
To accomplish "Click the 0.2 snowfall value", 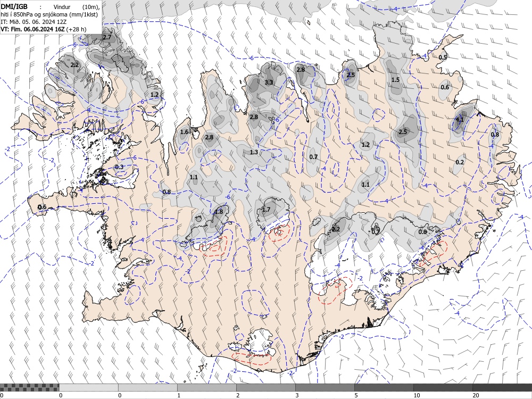I will click(460, 162).
